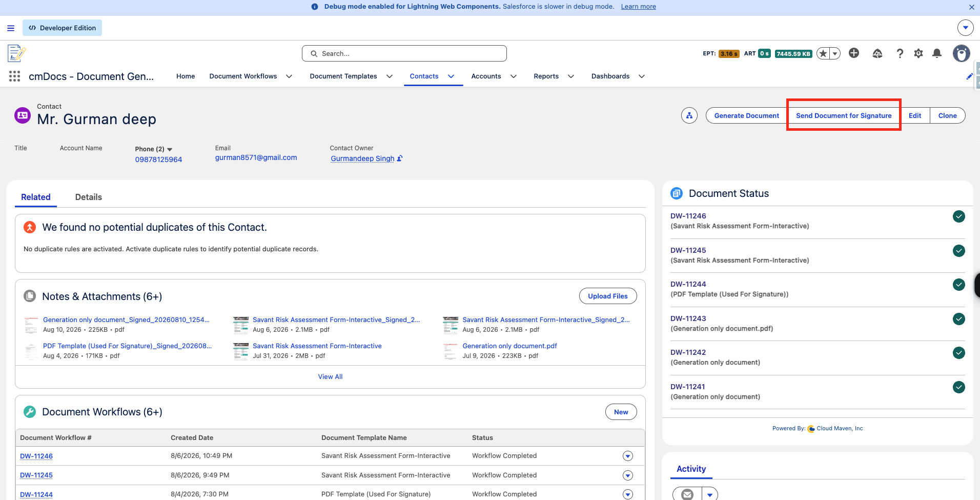The width and height of the screenshot is (980, 500).
Task: Open the row actions arrow for DW-11245
Action: (x=628, y=475)
